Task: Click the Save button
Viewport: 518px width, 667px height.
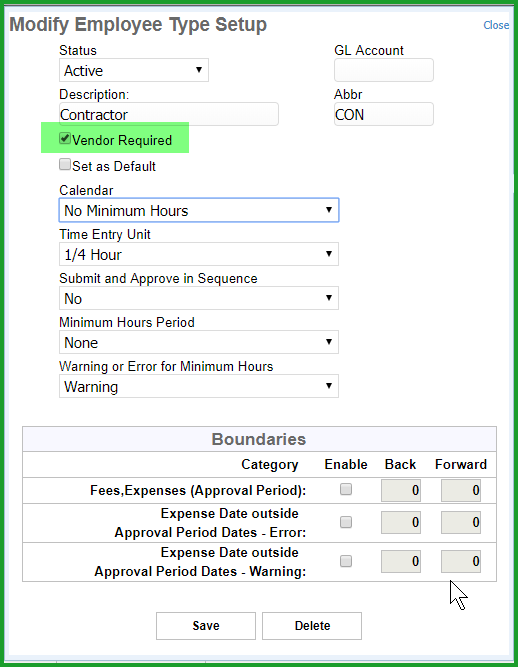Action: click(206, 626)
